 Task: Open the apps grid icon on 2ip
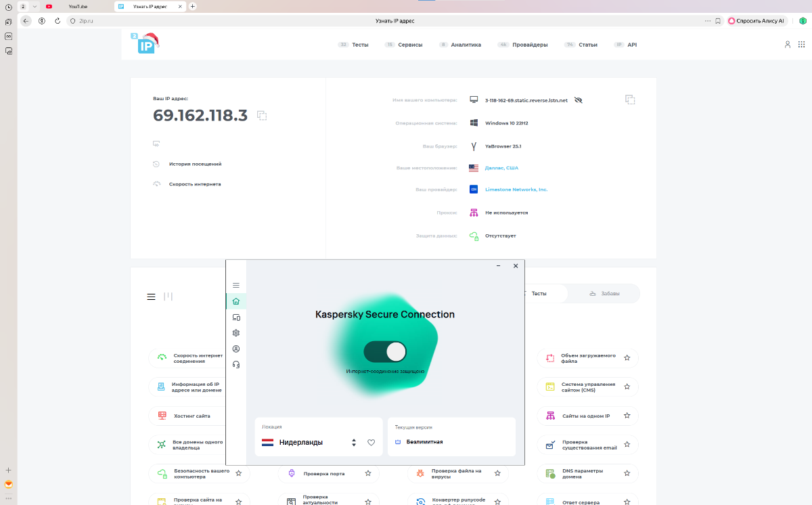click(x=802, y=45)
